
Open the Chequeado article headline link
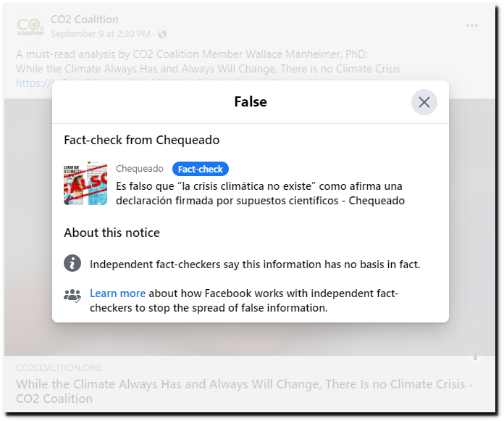[x=260, y=193]
